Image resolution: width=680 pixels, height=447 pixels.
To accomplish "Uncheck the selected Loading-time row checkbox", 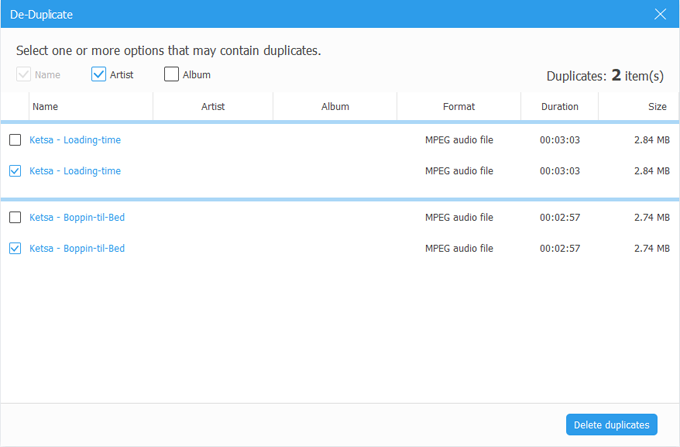I will pos(15,171).
